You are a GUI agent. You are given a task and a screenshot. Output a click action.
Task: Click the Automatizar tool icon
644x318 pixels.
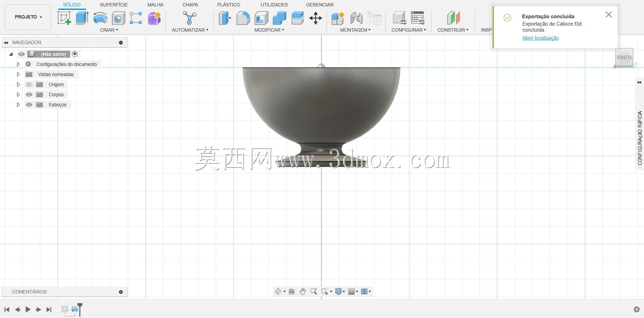tap(190, 18)
